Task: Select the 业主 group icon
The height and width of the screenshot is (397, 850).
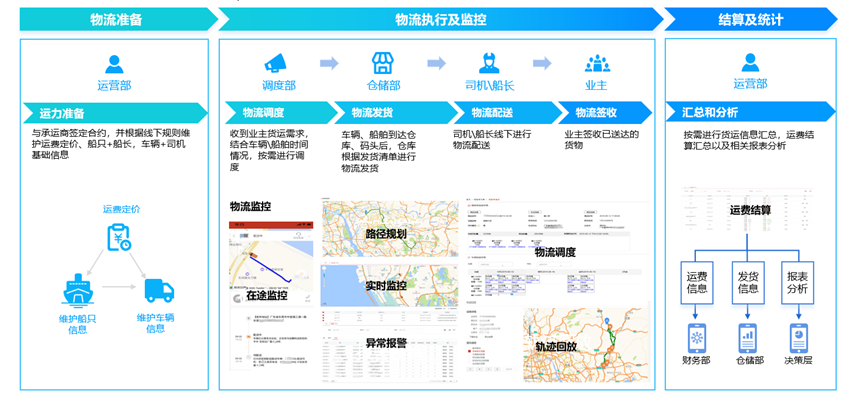Action: pyautogui.click(x=597, y=63)
